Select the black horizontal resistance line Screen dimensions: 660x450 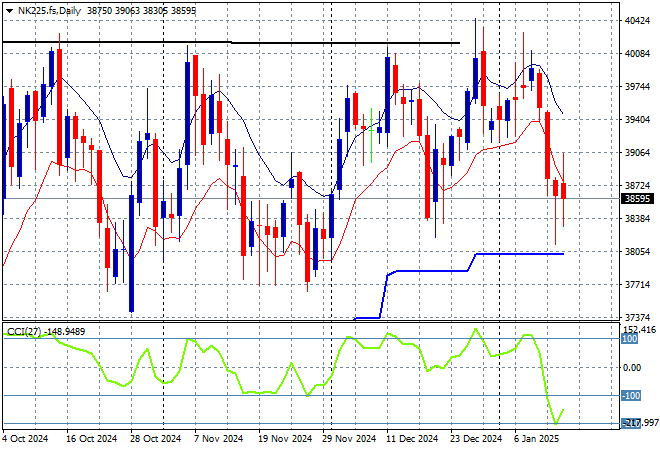[x=230, y=42]
